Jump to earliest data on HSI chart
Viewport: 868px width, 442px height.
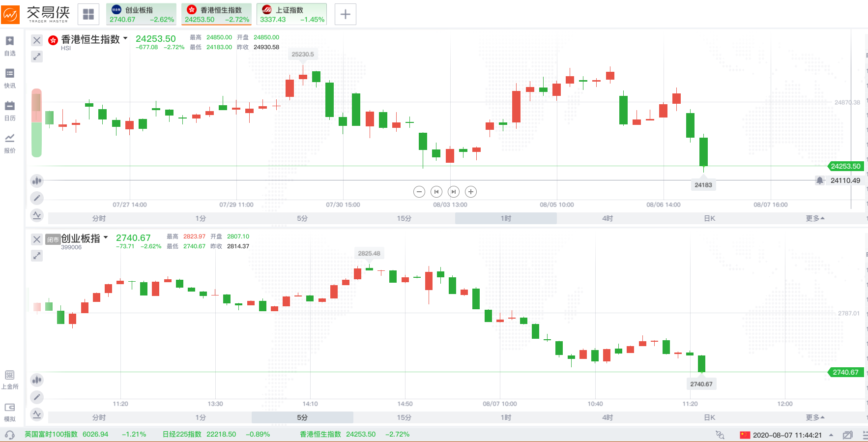coord(436,192)
